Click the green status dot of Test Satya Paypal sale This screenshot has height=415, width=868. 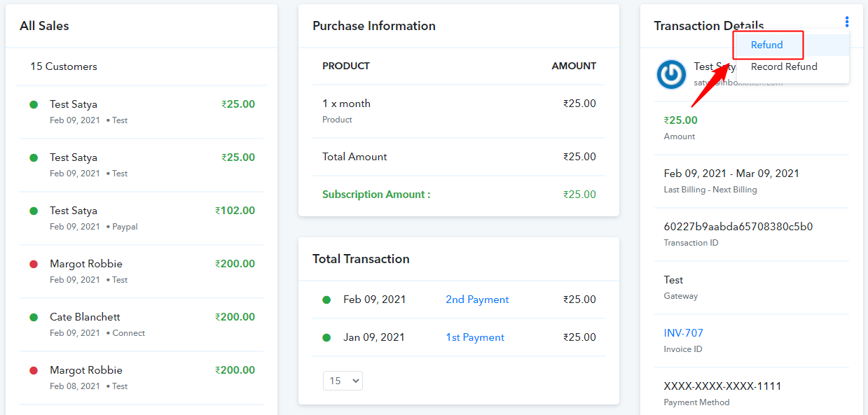34,211
